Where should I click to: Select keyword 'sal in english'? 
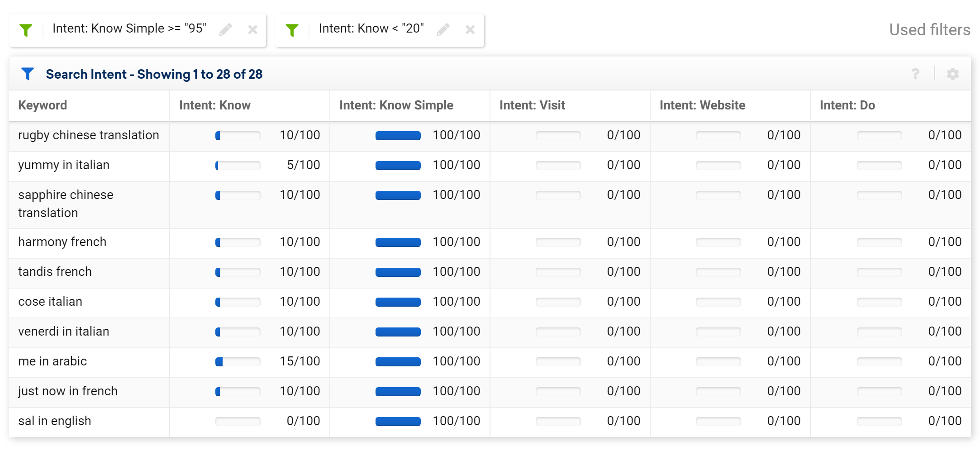55,421
